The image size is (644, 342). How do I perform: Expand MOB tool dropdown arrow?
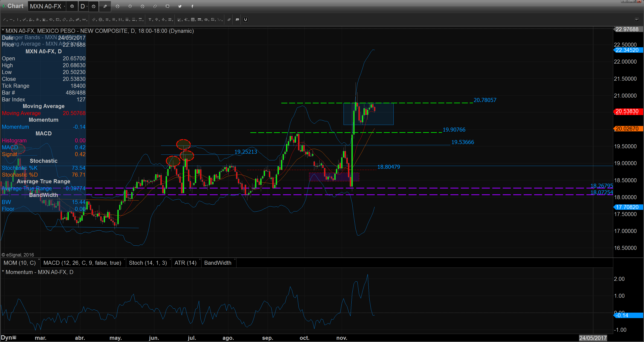pos(202,21)
